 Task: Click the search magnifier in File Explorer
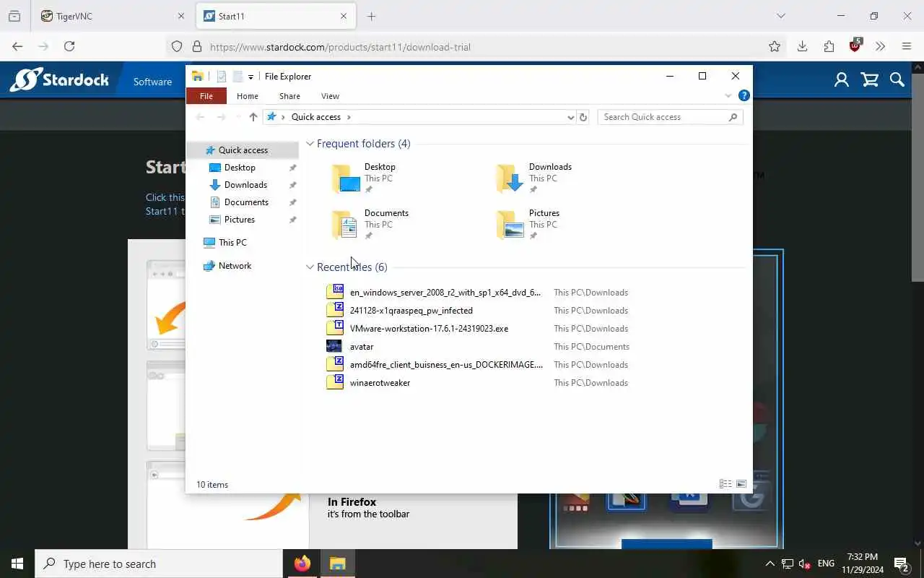[x=733, y=117]
